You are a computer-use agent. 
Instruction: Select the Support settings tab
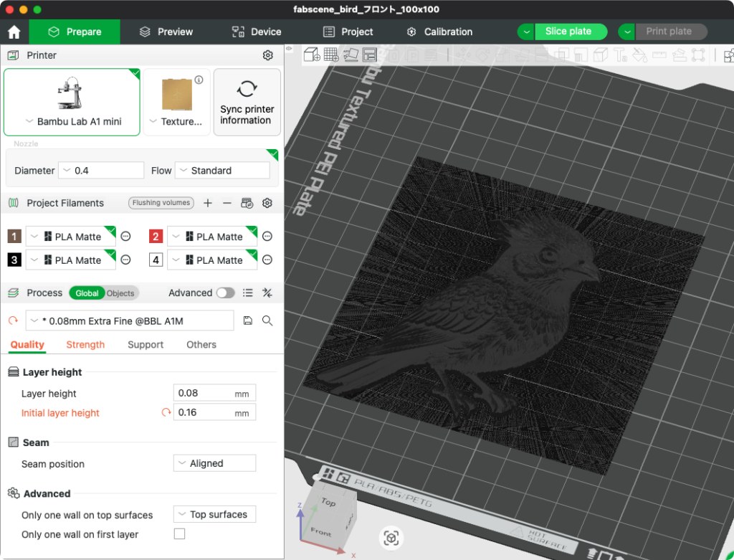point(145,345)
